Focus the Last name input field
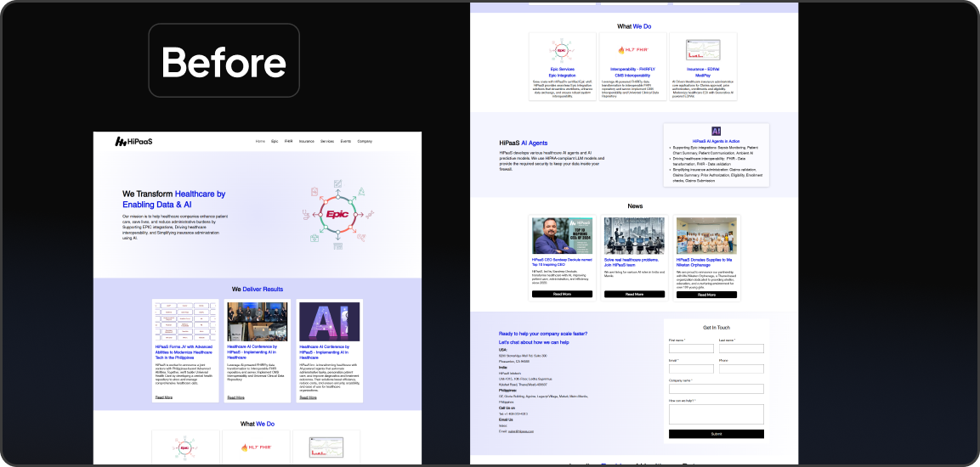The height and width of the screenshot is (467, 980). [741, 348]
